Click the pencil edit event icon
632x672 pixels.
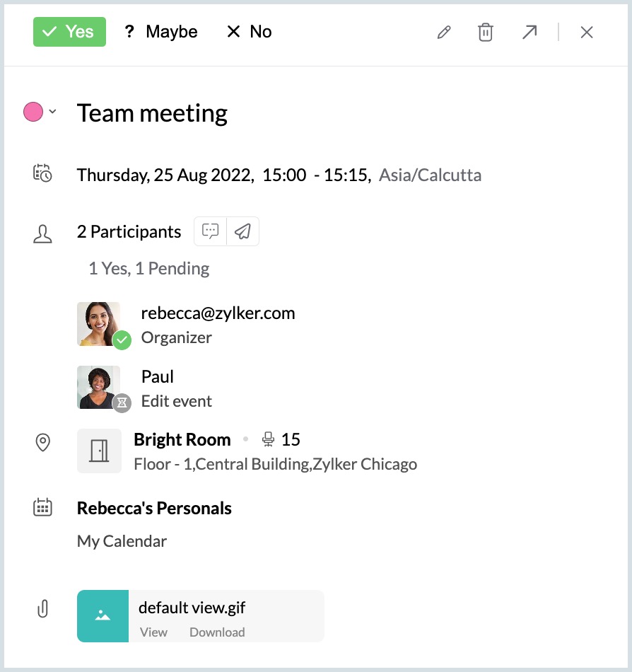(x=444, y=33)
